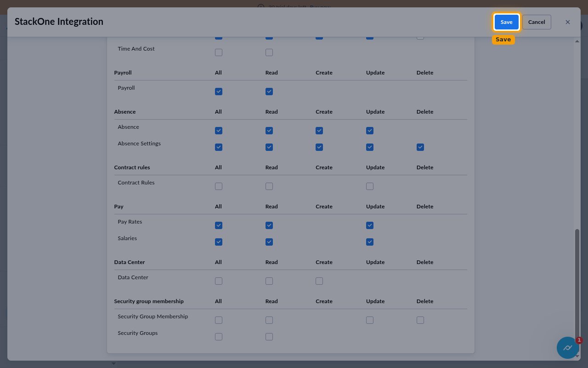Cancel editing the StackOne Integration

coord(537,22)
